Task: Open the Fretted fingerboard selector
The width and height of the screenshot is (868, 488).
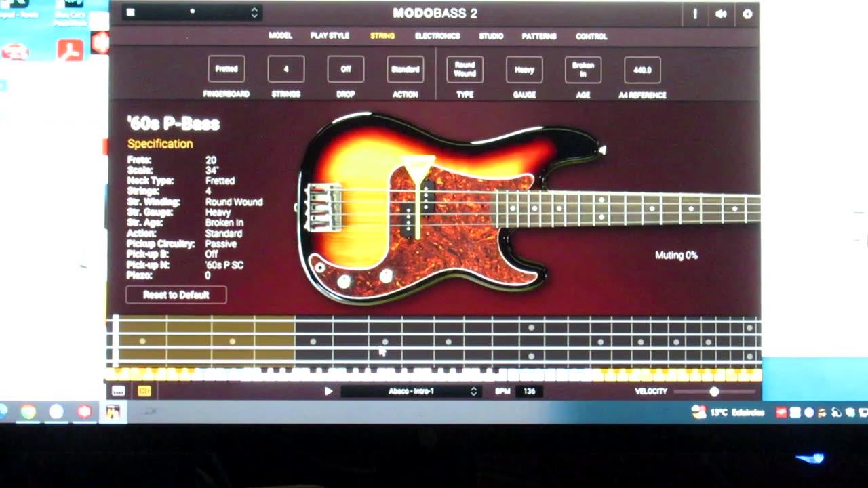Action: point(226,69)
